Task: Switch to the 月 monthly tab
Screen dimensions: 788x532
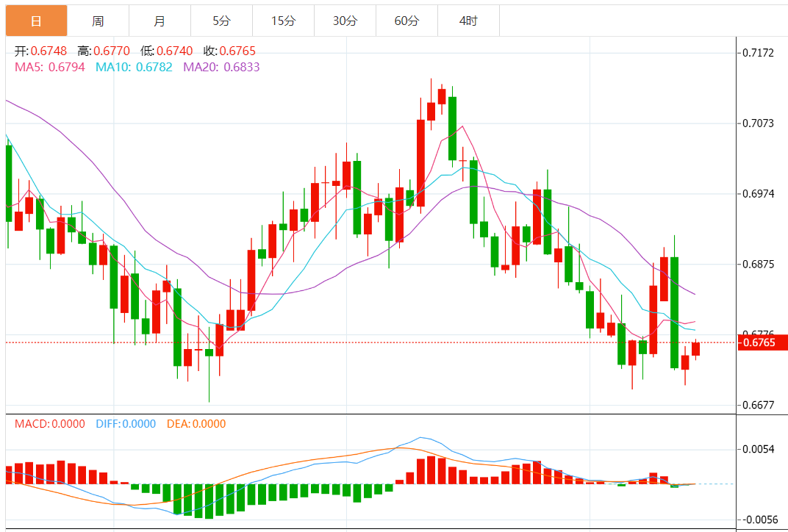Action: (160, 21)
